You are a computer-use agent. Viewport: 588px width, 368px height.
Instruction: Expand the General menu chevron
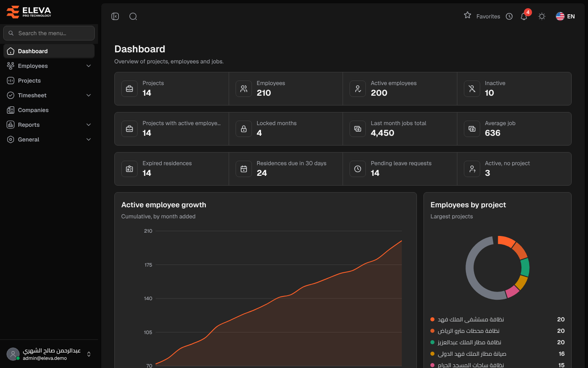(89, 139)
